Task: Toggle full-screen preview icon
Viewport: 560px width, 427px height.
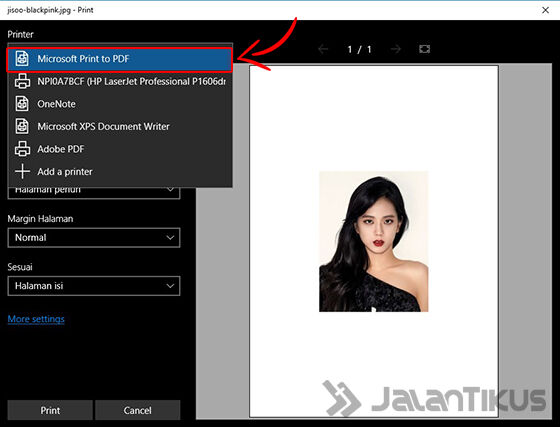Action: (x=424, y=49)
